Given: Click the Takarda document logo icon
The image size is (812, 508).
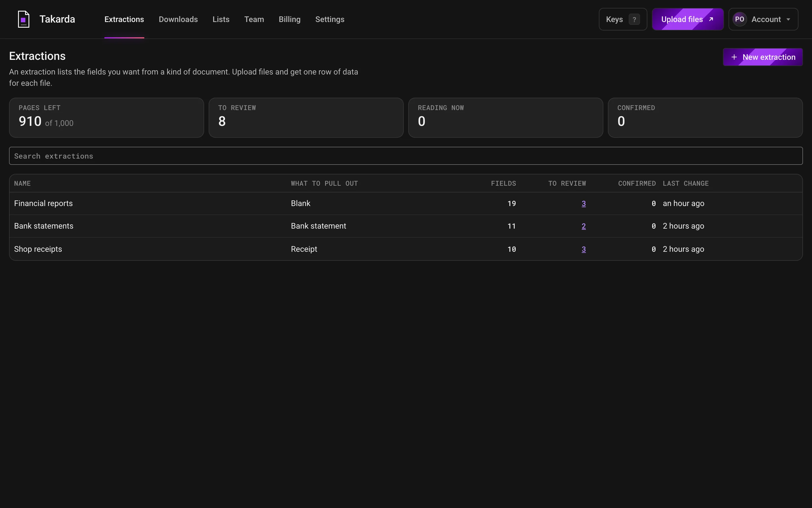Looking at the screenshot, I should 23,19.
